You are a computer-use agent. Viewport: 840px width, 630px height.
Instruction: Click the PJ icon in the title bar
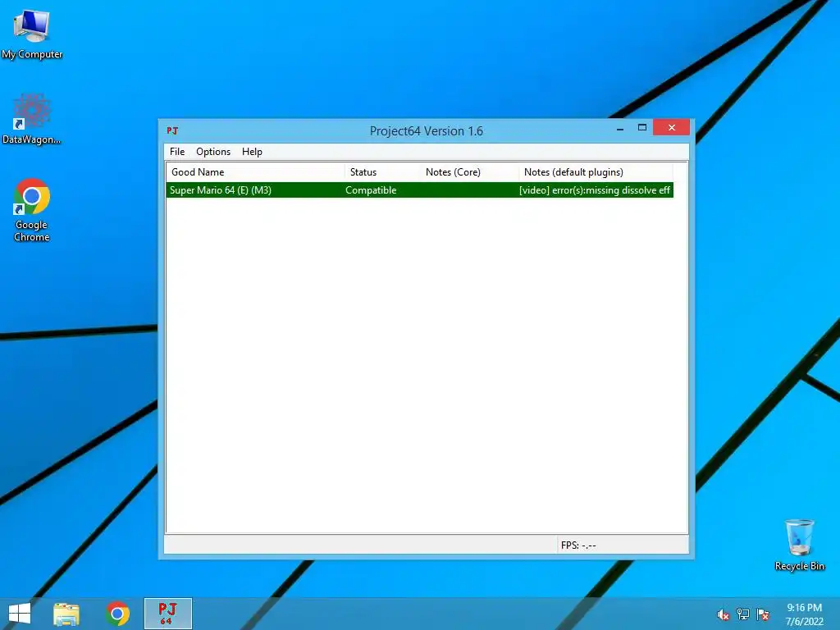tap(172, 130)
